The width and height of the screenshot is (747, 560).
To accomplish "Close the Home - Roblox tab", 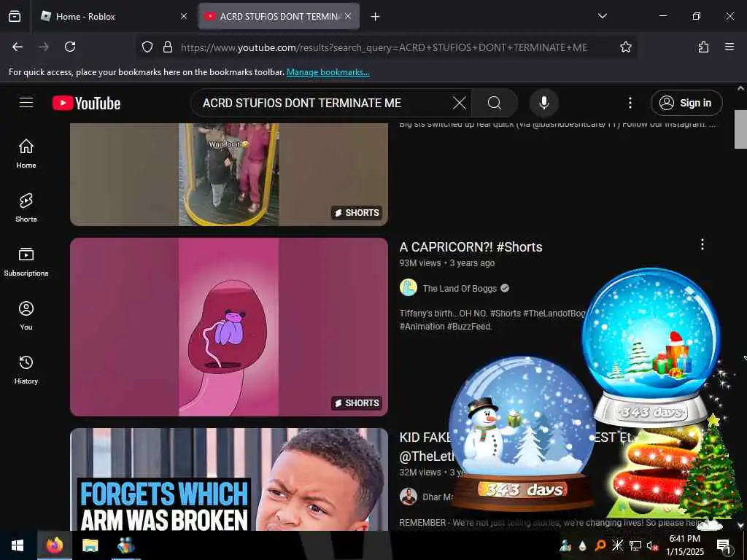I will tap(184, 16).
